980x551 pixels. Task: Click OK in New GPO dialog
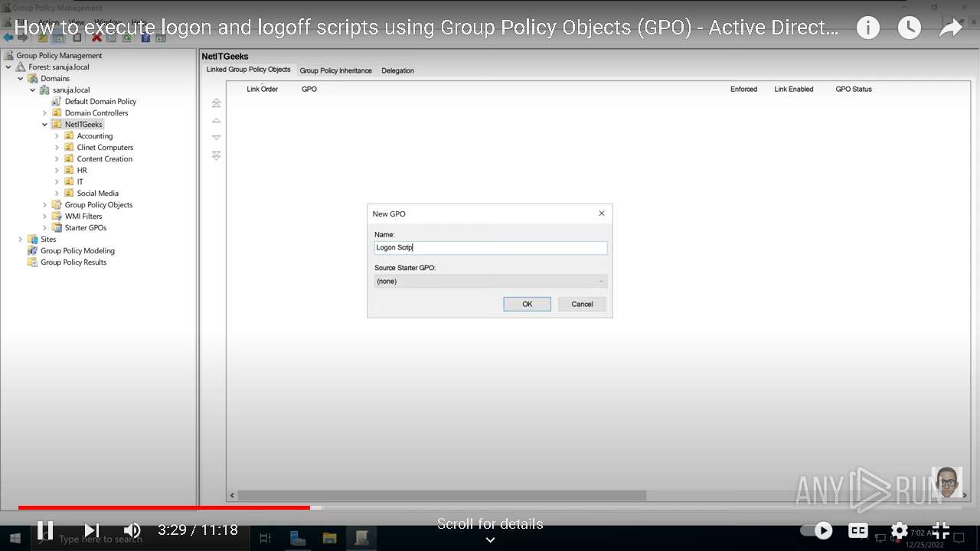pyautogui.click(x=527, y=304)
